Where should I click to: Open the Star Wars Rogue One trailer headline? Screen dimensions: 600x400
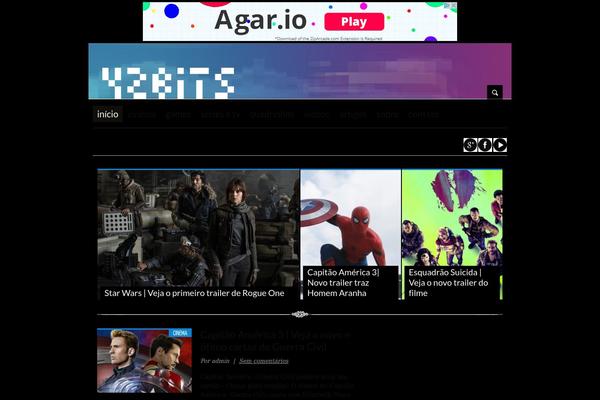[x=194, y=293]
